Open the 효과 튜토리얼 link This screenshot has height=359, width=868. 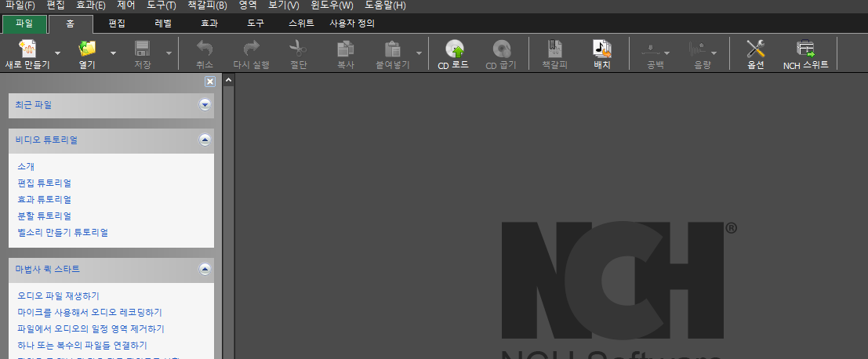pos(44,199)
